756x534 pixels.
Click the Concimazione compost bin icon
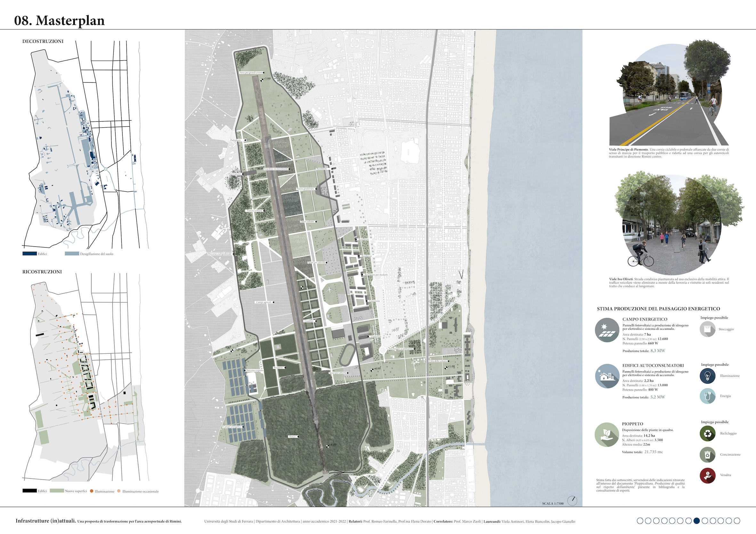click(x=708, y=455)
